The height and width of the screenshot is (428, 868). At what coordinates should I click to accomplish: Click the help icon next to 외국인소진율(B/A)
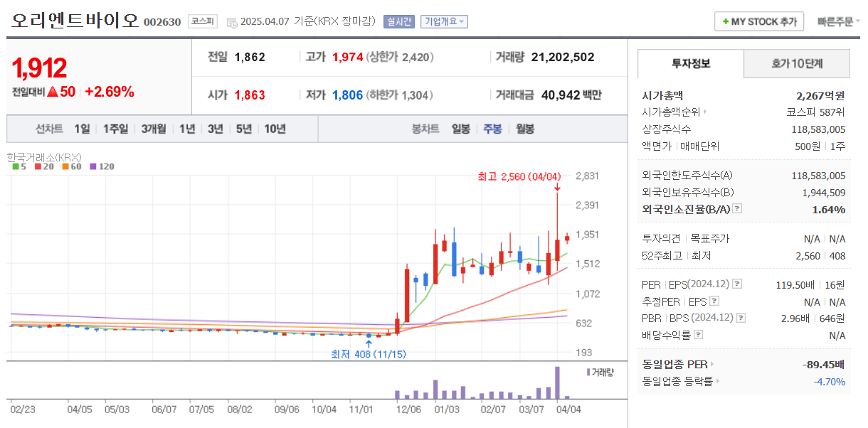(737, 209)
